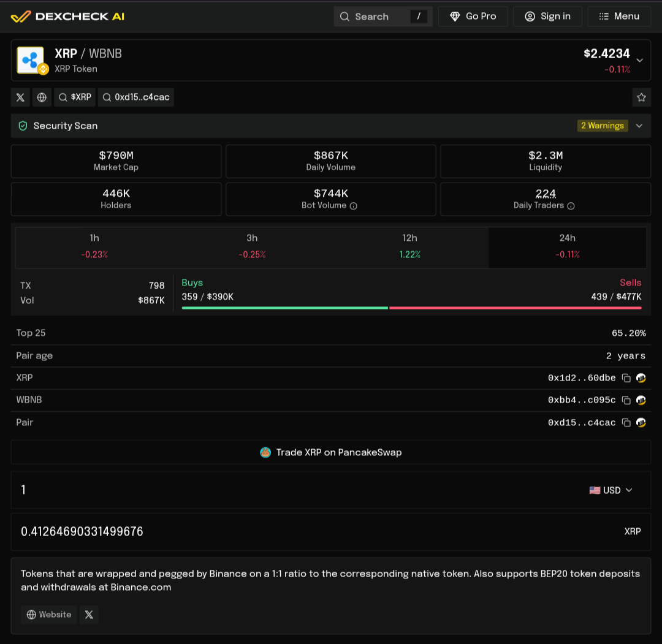The image size is (662, 644).
Task: Click the buys/sells ratio bar
Action: tap(411, 308)
